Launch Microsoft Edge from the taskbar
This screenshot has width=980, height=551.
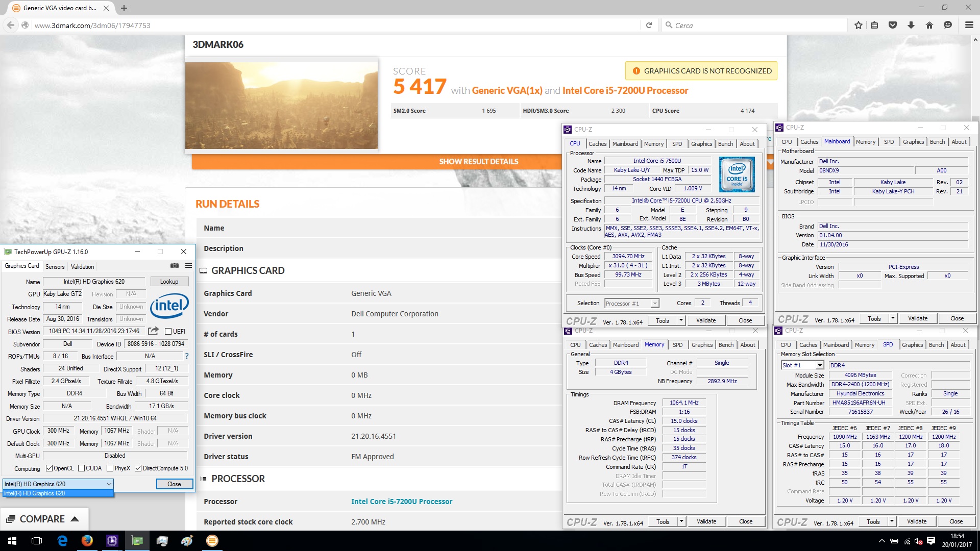click(x=62, y=541)
